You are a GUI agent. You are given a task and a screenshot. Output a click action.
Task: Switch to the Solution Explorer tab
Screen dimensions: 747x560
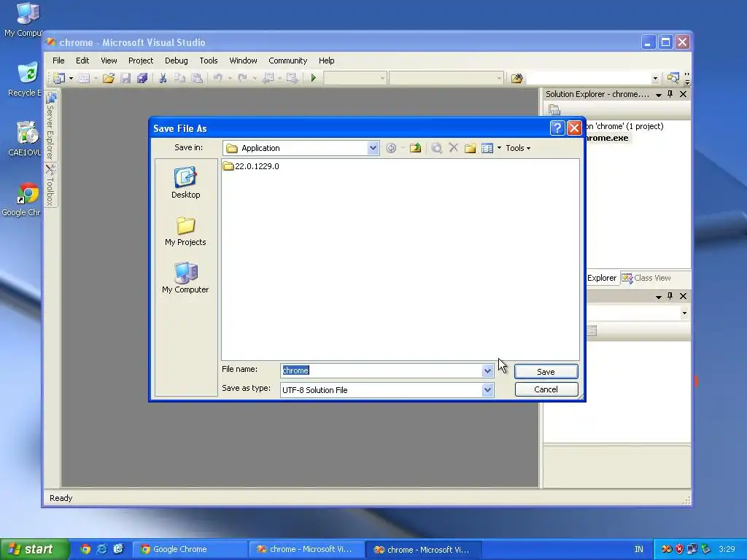tap(602, 278)
